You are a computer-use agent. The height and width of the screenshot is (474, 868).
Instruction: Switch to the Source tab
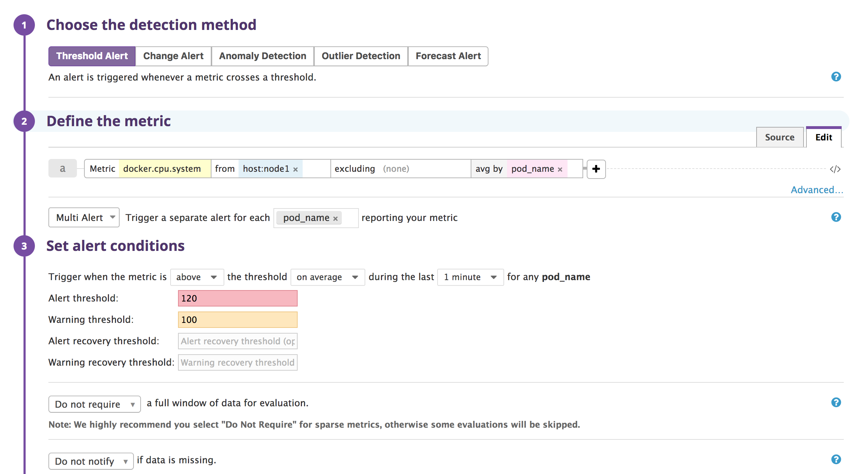(x=779, y=137)
